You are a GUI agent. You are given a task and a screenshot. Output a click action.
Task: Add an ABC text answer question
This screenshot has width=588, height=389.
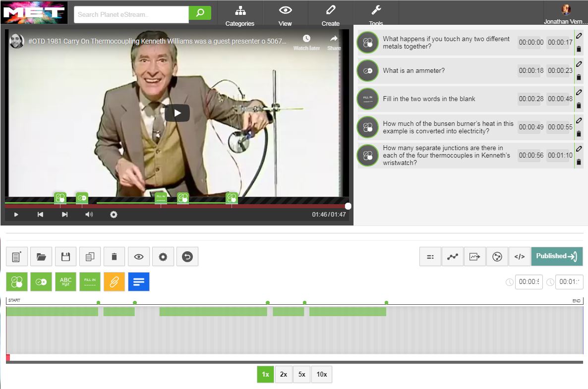[x=65, y=282]
